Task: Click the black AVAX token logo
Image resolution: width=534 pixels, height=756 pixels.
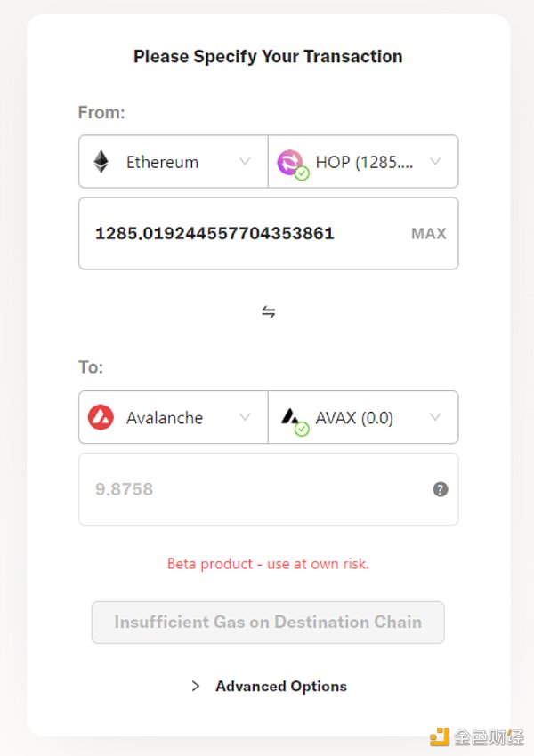Action: (289, 415)
